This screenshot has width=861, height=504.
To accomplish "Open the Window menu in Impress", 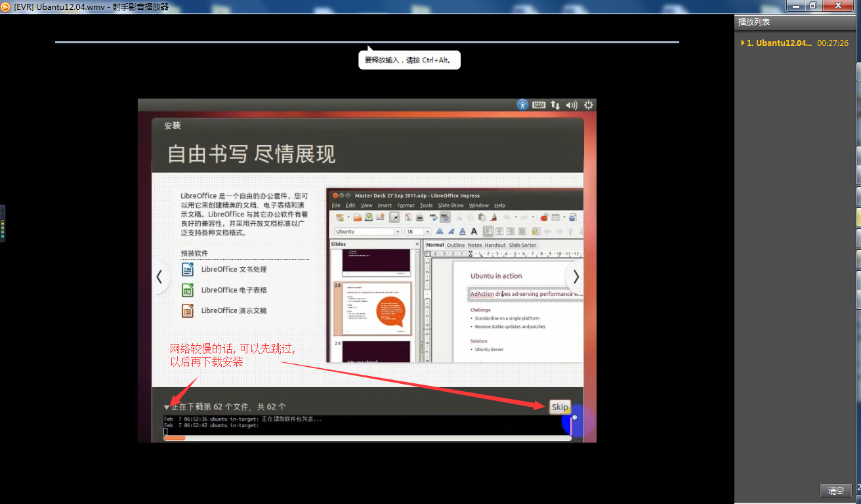I will (479, 205).
